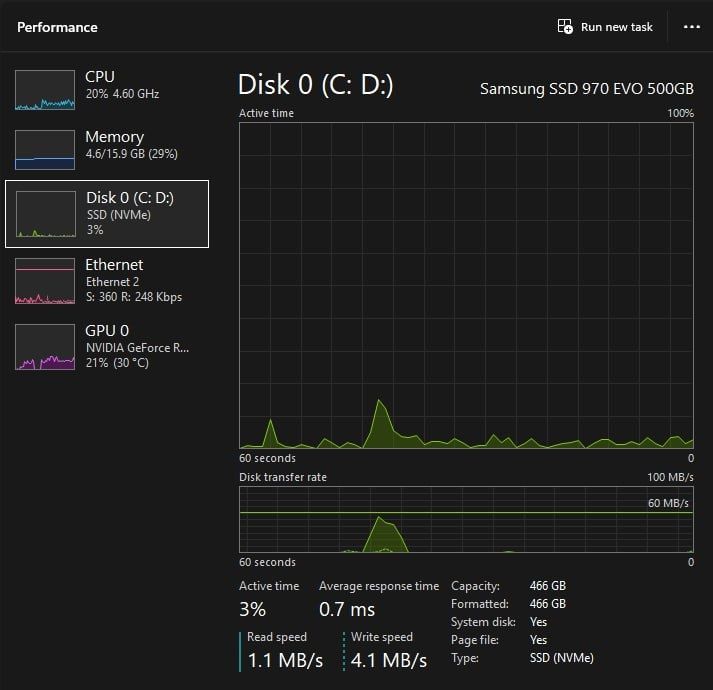Select the Ethernet mini throughput graph
The height and width of the screenshot is (690, 713).
coord(45,281)
